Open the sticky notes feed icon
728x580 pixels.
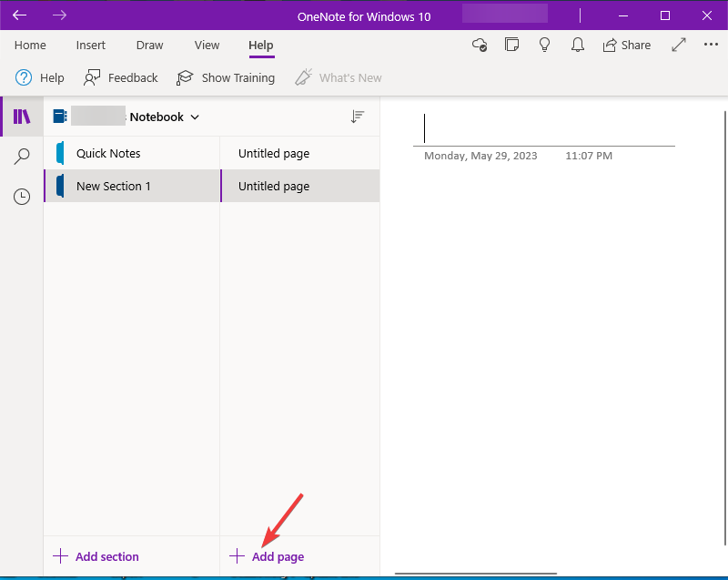511,45
